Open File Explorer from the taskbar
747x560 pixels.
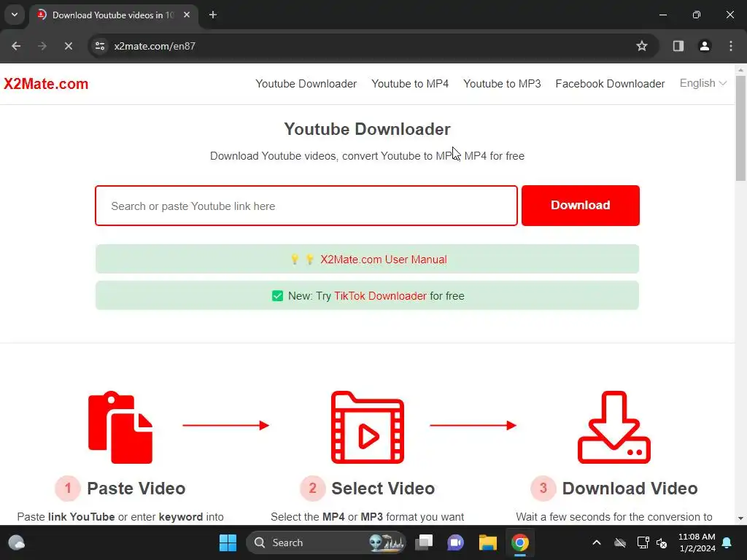(488, 542)
